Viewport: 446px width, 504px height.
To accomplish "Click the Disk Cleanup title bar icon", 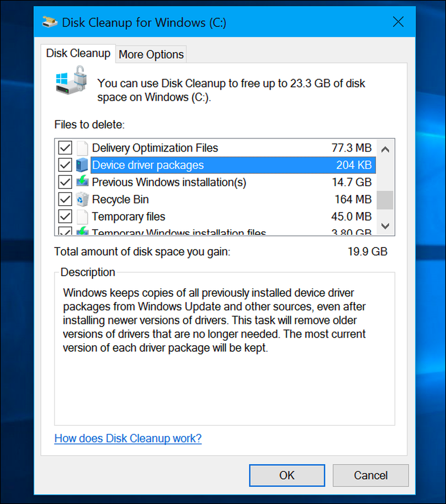I will click(50, 22).
